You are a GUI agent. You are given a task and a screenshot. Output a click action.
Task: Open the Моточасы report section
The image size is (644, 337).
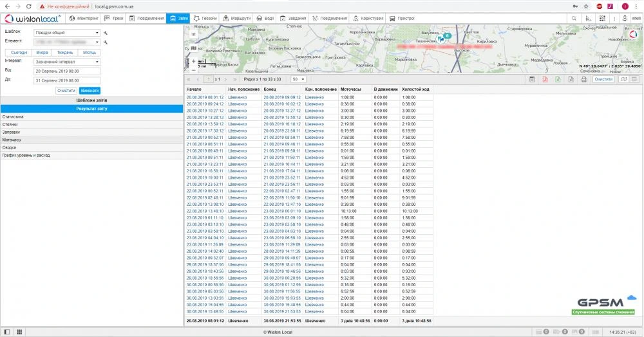pos(12,140)
